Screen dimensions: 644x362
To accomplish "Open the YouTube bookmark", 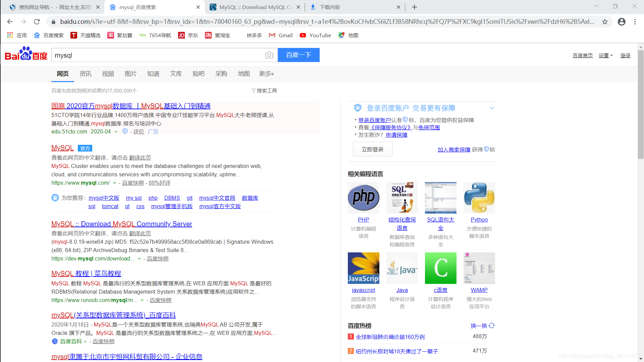I will coord(315,35).
